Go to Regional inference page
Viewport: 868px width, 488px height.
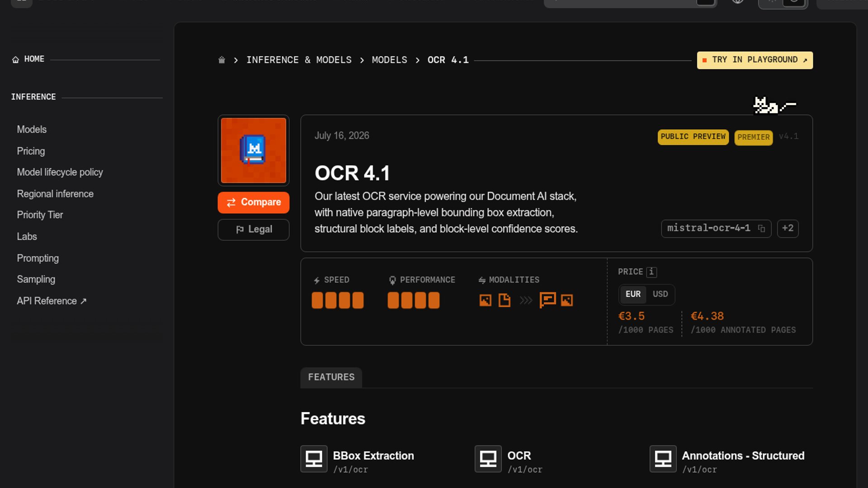pos(55,194)
